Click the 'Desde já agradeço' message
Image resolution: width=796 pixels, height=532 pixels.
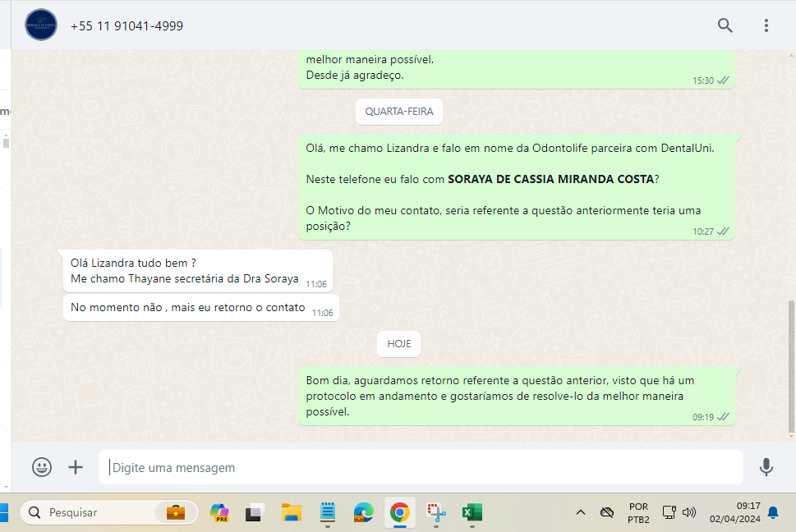(517, 70)
